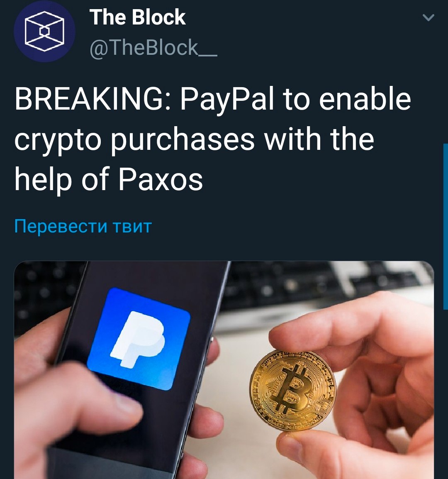Click the blue scroll indicator on the right edge
The height and width of the screenshot is (479, 448).
click(445, 226)
